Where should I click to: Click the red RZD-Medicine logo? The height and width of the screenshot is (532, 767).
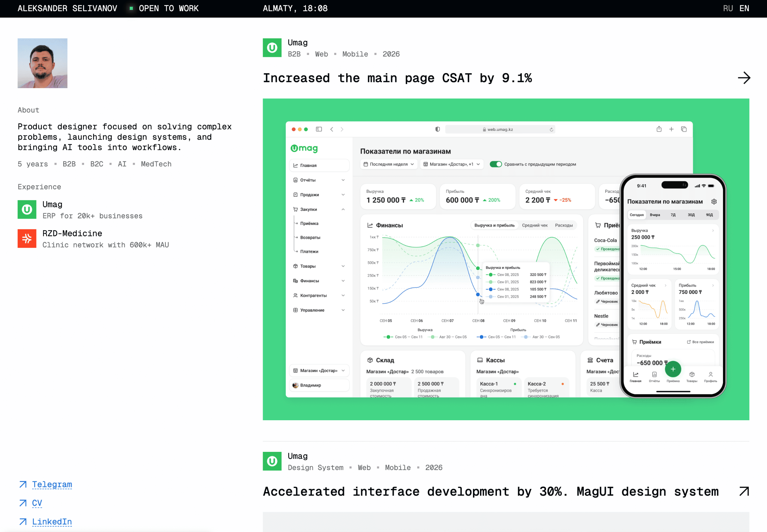click(x=27, y=238)
